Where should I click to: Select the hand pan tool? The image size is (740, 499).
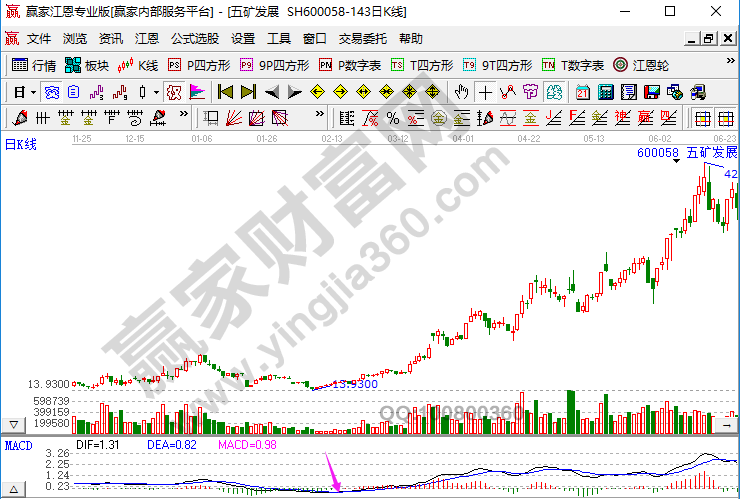[461, 92]
